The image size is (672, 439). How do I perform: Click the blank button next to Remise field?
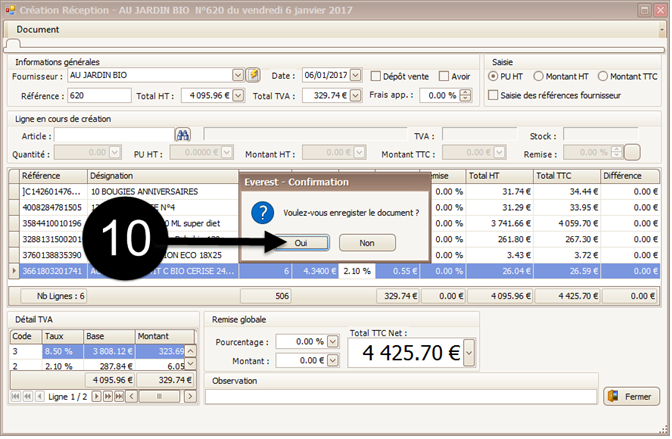632,153
